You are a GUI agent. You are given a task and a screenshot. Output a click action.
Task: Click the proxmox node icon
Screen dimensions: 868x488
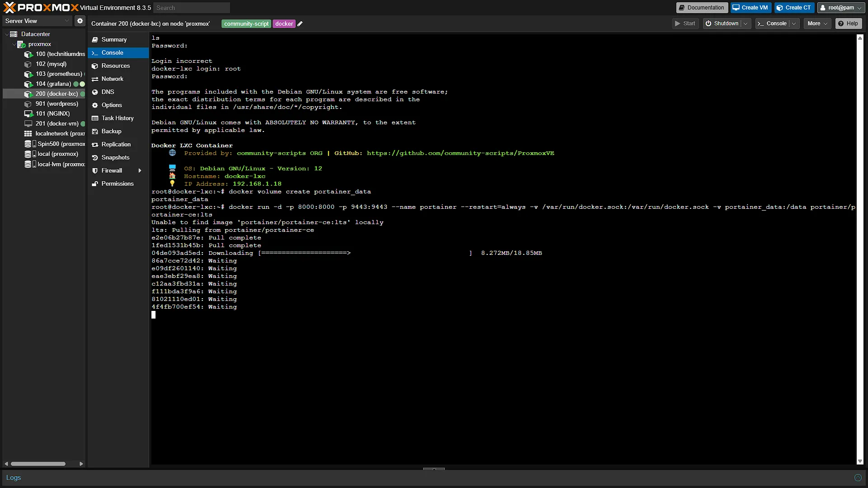(21, 44)
